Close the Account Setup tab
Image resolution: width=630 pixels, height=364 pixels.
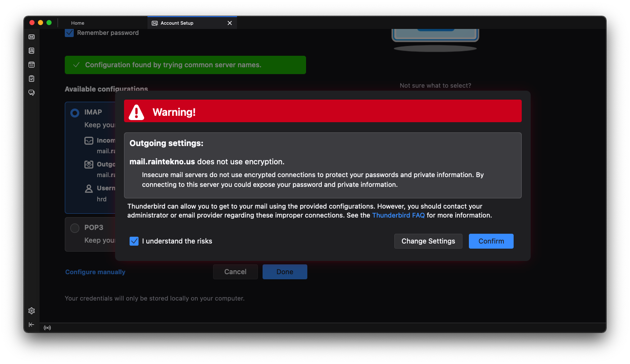pos(230,23)
